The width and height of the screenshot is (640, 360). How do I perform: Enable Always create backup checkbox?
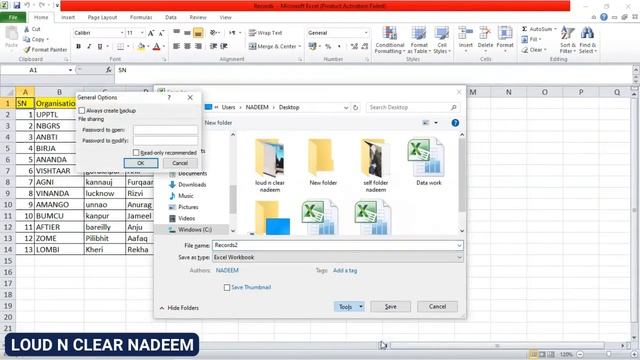click(x=82, y=111)
